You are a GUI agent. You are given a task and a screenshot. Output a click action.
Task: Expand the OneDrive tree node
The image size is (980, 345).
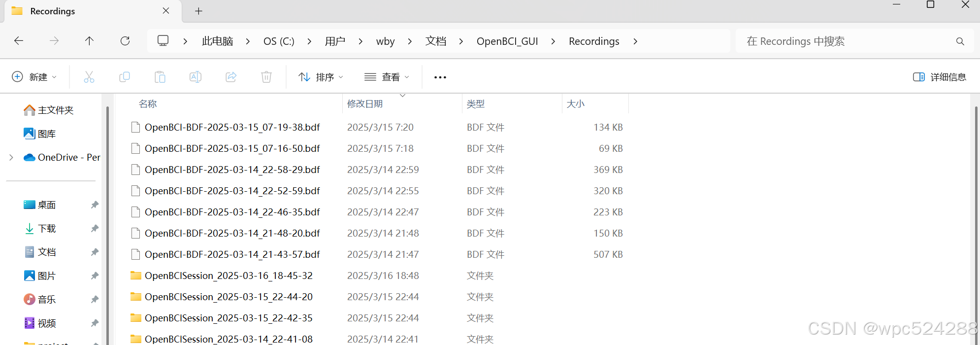pyautogui.click(x=11, y=157)
